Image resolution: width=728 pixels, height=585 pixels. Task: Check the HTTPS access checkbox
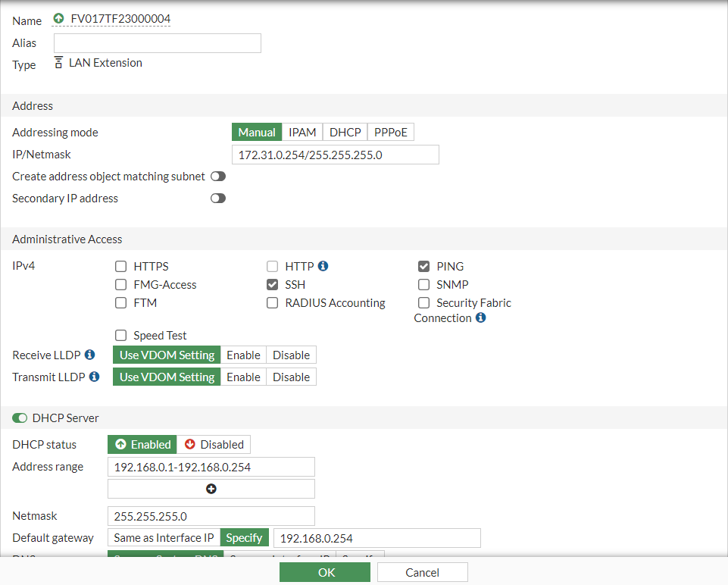(x=121, y=267)
